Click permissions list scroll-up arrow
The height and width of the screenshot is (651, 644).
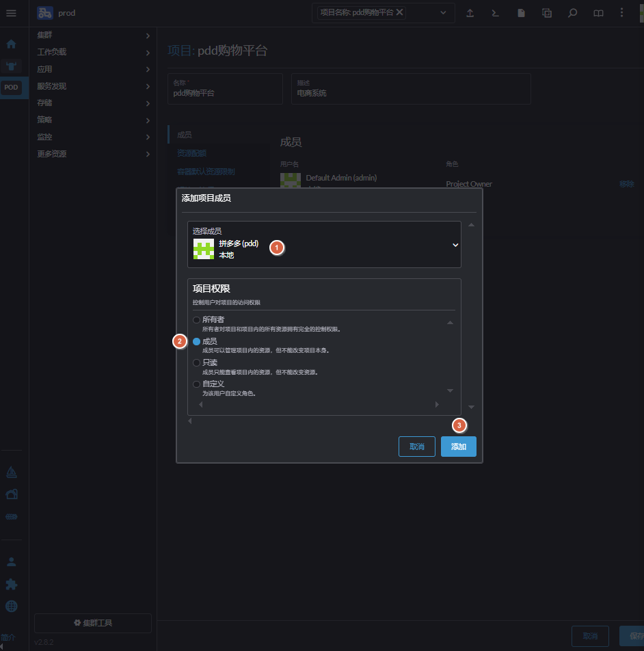pos(451,323)
